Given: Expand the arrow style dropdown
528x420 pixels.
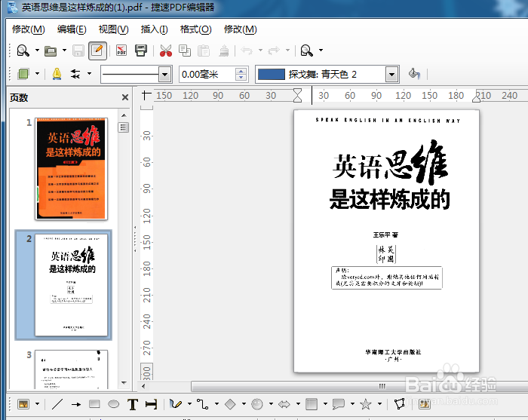Looking at the screenshot, I should (x=89, y=73).
